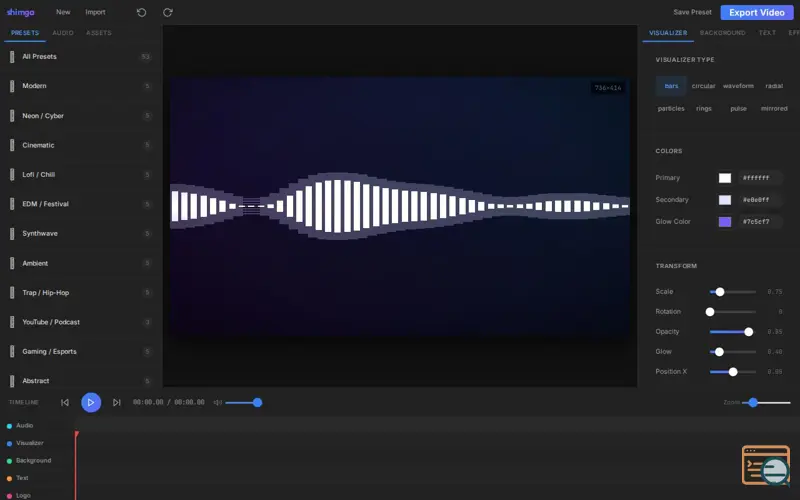Click the handle icon beside All Presets
The height and width of the screenshot is (500, 800).
[x=12, y=57]
